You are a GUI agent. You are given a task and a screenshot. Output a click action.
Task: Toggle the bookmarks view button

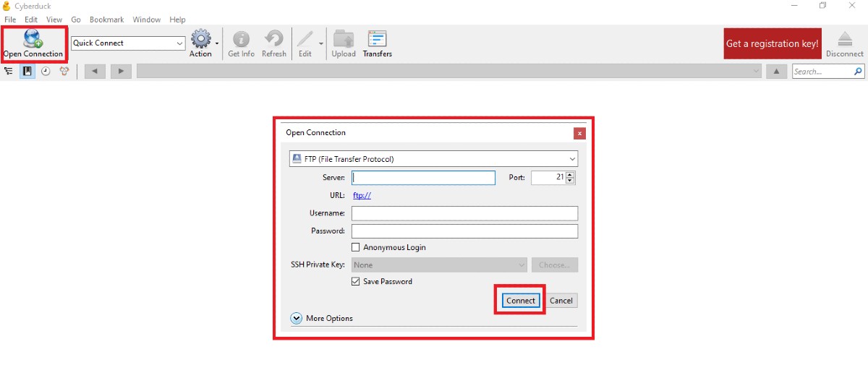27,72
